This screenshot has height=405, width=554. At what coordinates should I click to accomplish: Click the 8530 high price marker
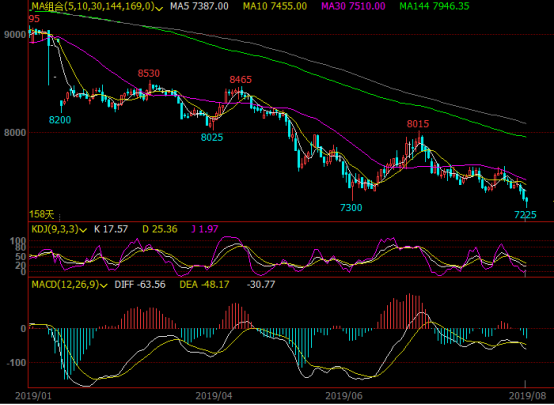point(149,74)
